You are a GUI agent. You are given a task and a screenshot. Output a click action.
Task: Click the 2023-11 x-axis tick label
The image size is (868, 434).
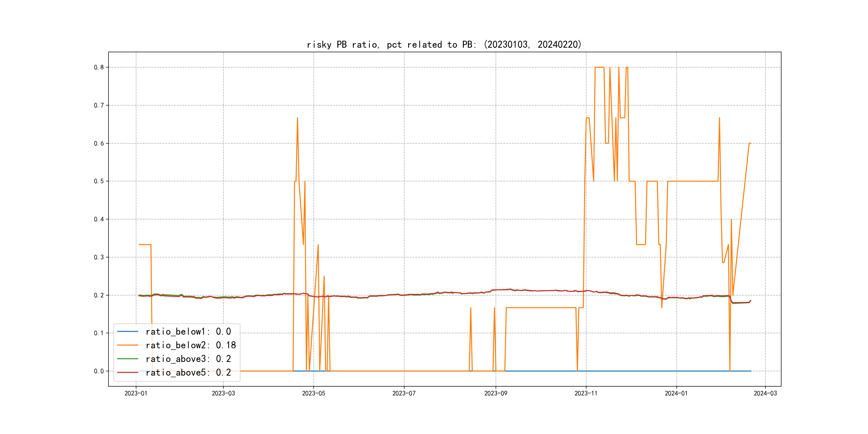[586, 393]
